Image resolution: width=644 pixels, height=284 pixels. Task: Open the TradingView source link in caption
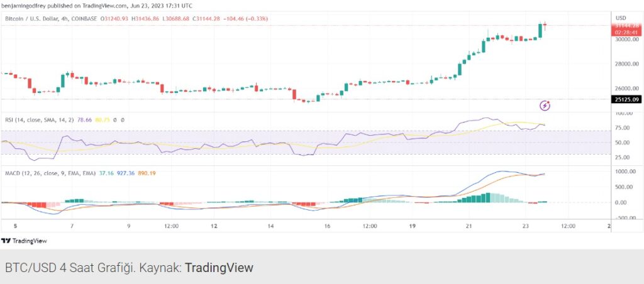pos(219,268)
